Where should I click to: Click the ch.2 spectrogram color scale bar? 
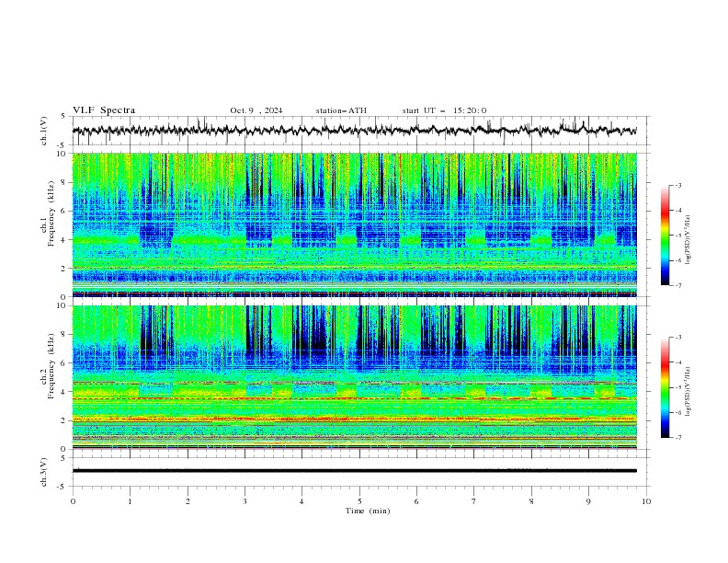[x=665, y=387]
